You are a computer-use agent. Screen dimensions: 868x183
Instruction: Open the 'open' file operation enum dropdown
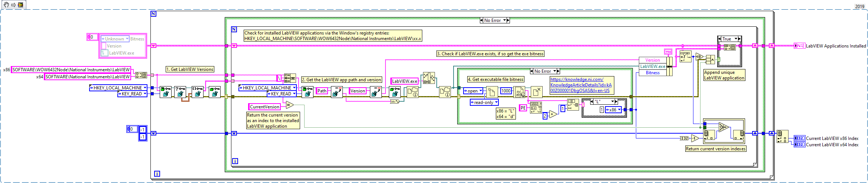click(x=481, y=91)
